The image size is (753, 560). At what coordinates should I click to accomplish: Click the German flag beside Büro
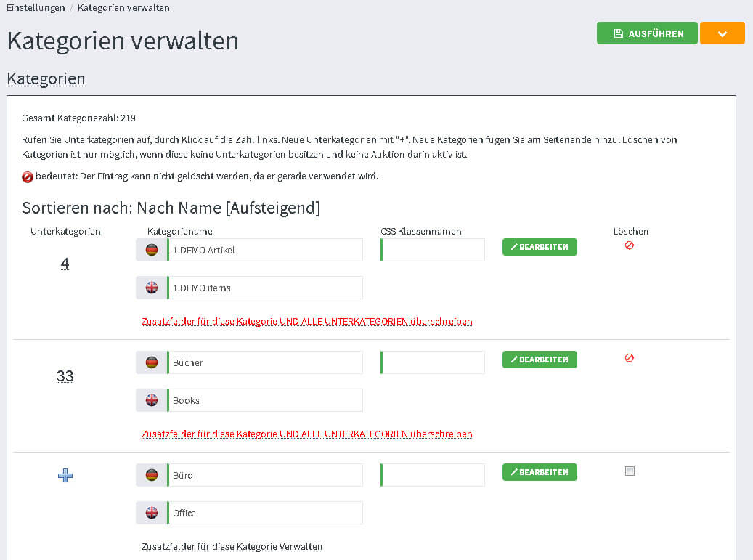point(152,475)
